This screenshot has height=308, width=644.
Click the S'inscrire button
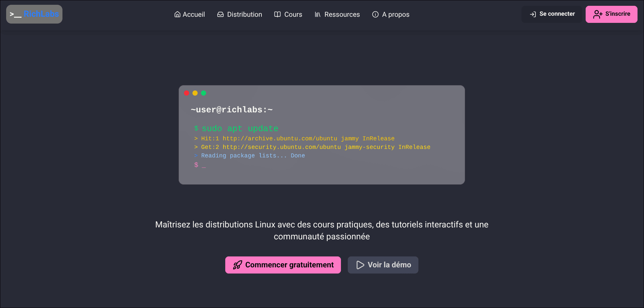[x=612, y=14]
